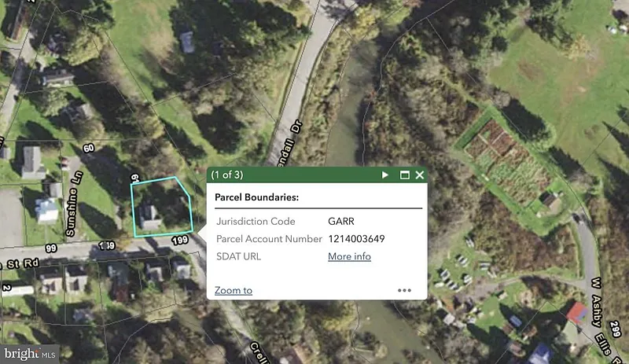Click the GARR jurisdiction code value
This screenshot has width=629, height=364.
(x=342, y=222)
